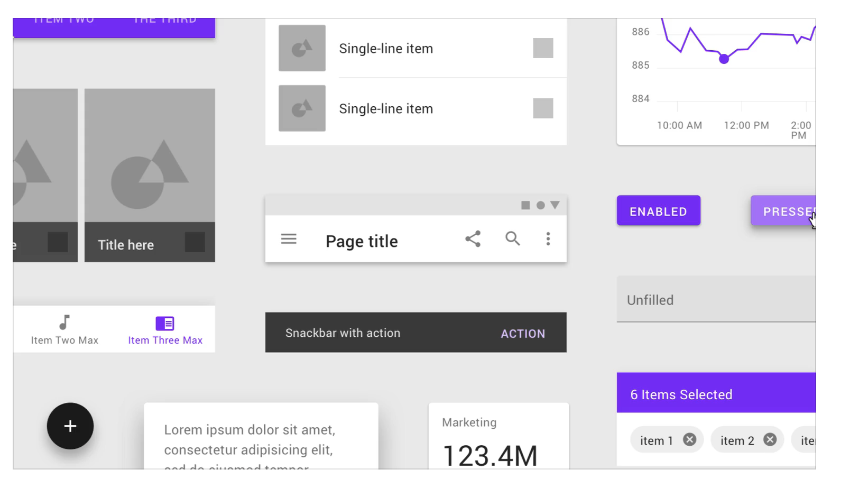Screen dimensions: 868x497
Task: Click the Title here caption
Action: click(126, 245)
